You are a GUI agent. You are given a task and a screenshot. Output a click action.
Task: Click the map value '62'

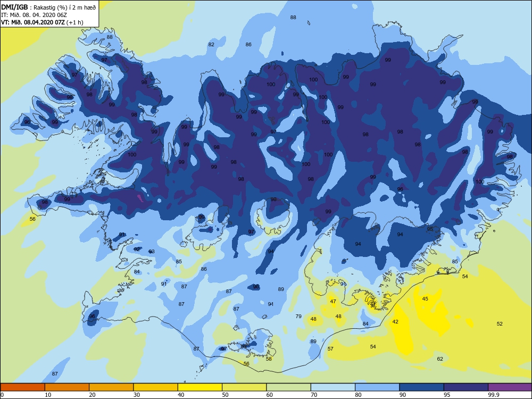coord(440,359)
